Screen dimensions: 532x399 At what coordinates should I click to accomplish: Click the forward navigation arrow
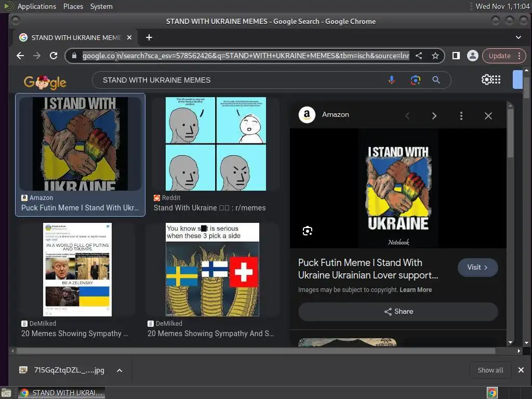[37, 56]
